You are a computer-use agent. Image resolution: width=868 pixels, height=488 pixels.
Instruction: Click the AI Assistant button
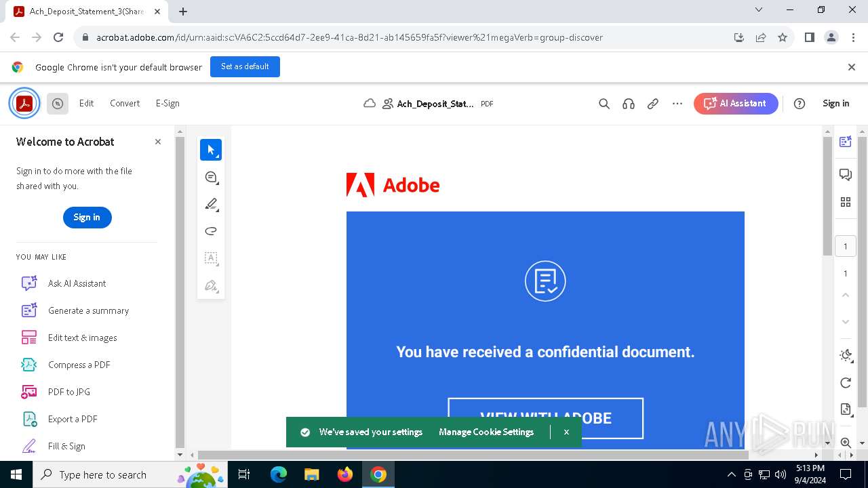[x=736, y=104]
